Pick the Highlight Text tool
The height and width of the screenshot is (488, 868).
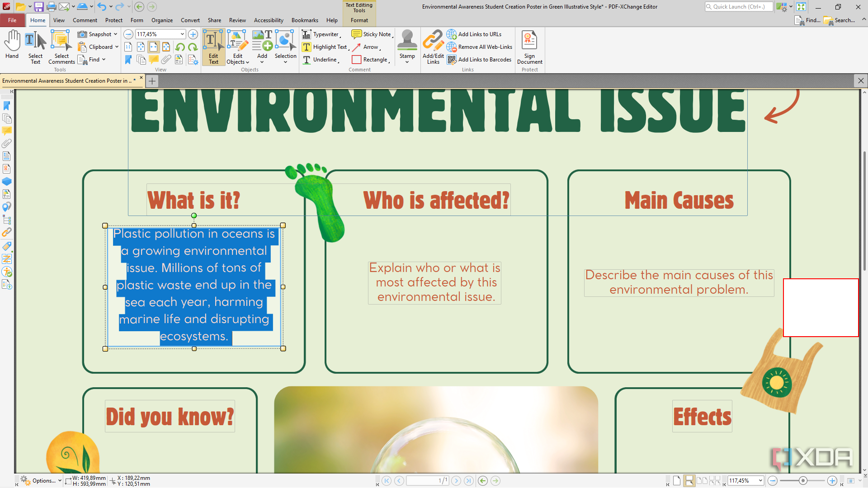325,47
